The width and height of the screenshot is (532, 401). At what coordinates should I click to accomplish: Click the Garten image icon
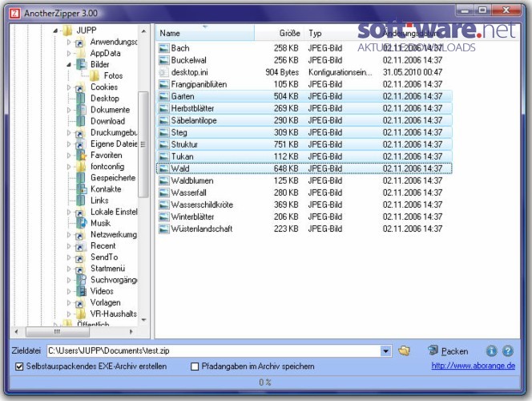pos(164,96)
